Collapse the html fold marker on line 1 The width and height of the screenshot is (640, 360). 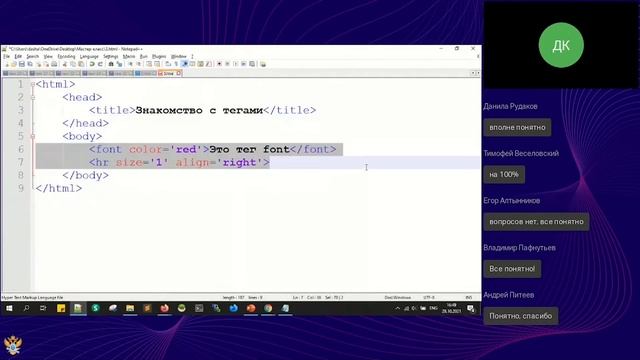pyautogui.click(x=33, y=84)
